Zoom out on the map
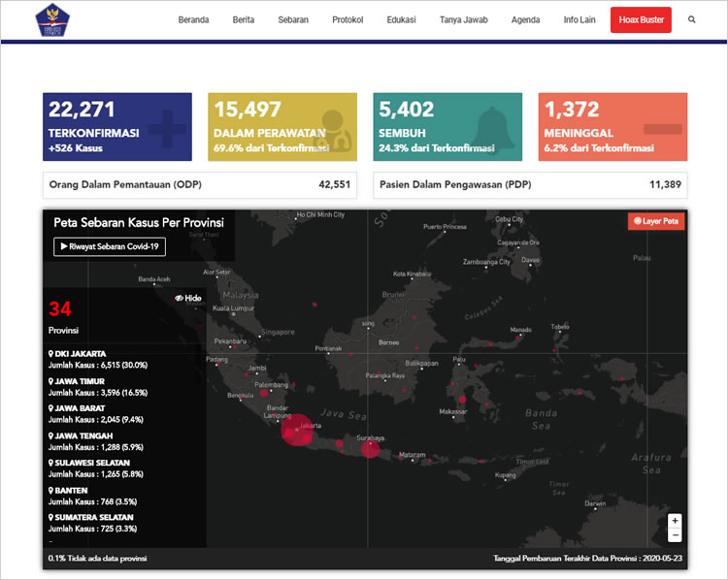Screen dimensions: 728x580 (x=675, y=534)
